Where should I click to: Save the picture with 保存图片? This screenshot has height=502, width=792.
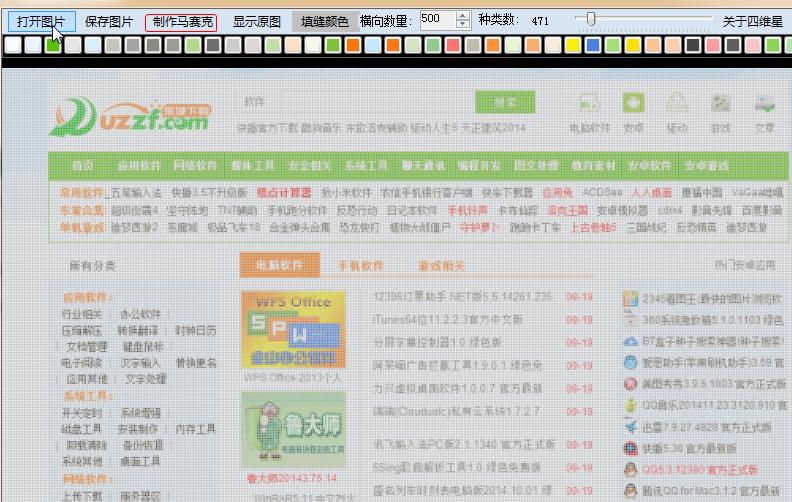[x=109, y=22]
